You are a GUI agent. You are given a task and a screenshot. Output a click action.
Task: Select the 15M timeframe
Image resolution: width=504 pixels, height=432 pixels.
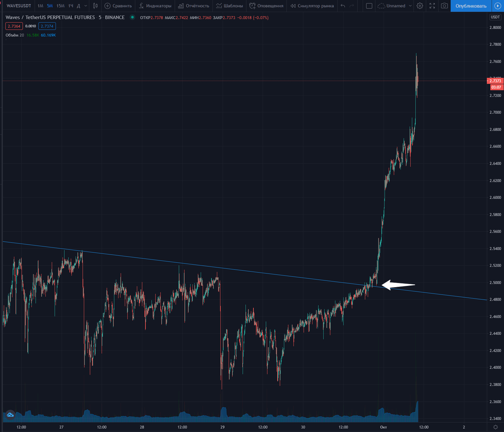(60, 6)
